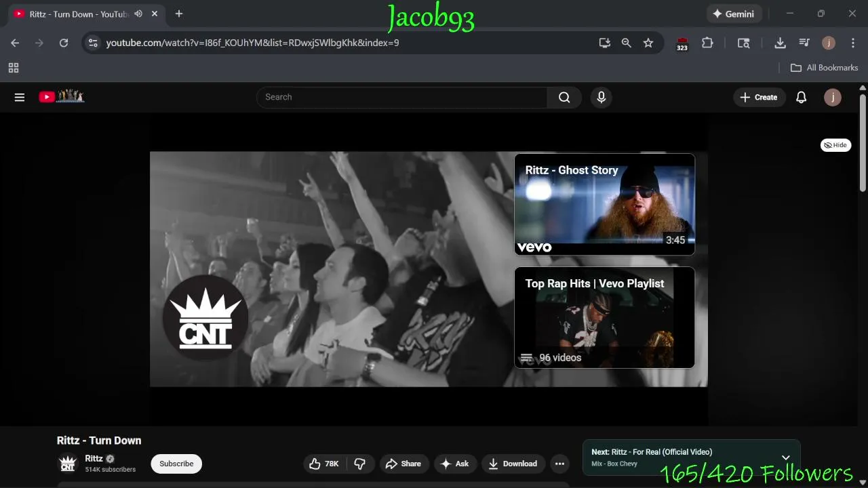The width and height of the screenshot is (868, 488).
Task: Open Chrome three-dot menu
Action: coord(853,43)
